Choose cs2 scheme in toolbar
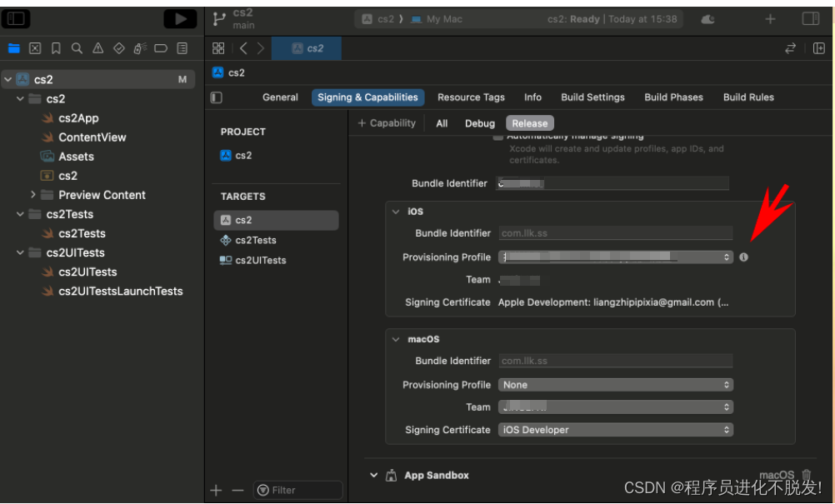 [x=378, y=19]
